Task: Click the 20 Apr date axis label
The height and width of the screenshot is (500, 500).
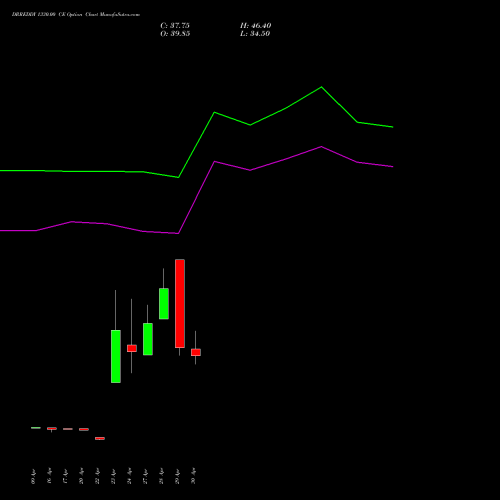Action: coord(81,476)
